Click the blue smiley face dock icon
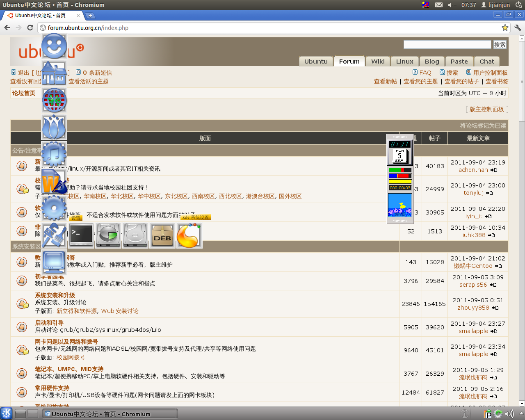This screenshot has width=525, height=420. tap(54, 46)
